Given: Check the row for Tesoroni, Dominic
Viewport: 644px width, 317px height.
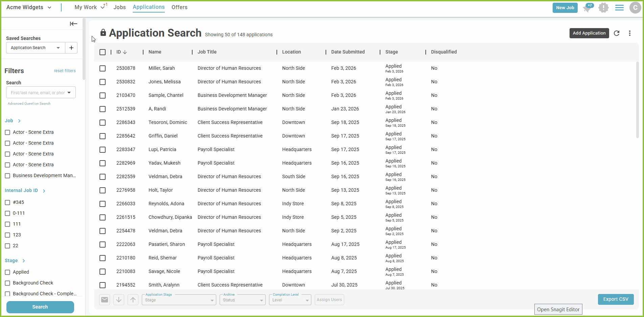Looking at the screenshot, I should 103,123.
